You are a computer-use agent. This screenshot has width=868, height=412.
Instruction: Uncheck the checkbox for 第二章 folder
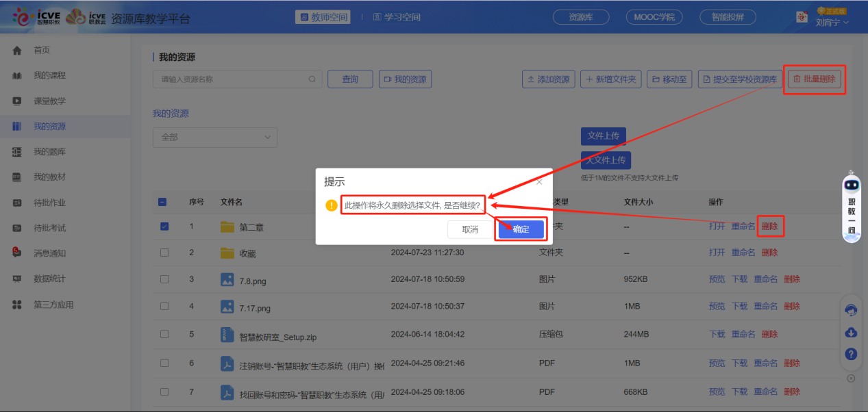pos(164,226)
